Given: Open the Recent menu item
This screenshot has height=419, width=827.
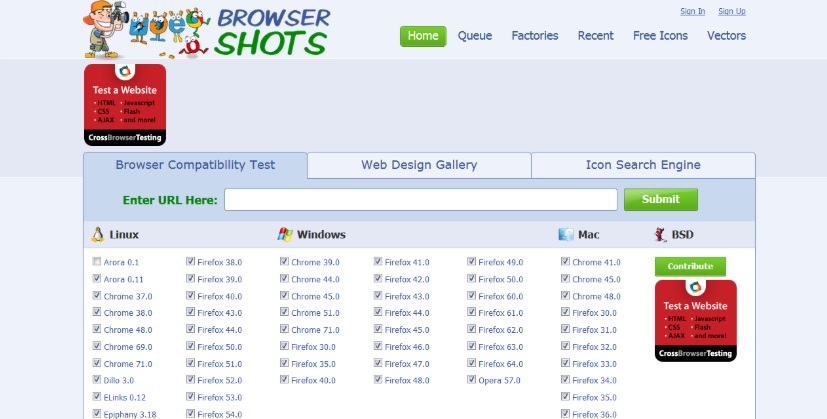Looking at the screenshot, I should point(595,36).
